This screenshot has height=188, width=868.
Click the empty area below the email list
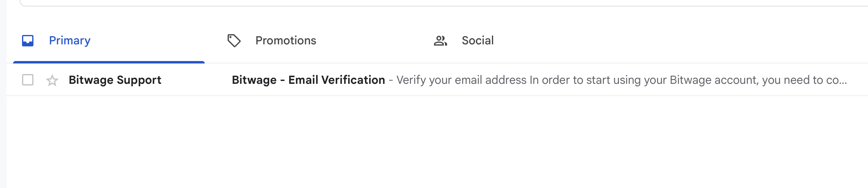pos(436,142)
